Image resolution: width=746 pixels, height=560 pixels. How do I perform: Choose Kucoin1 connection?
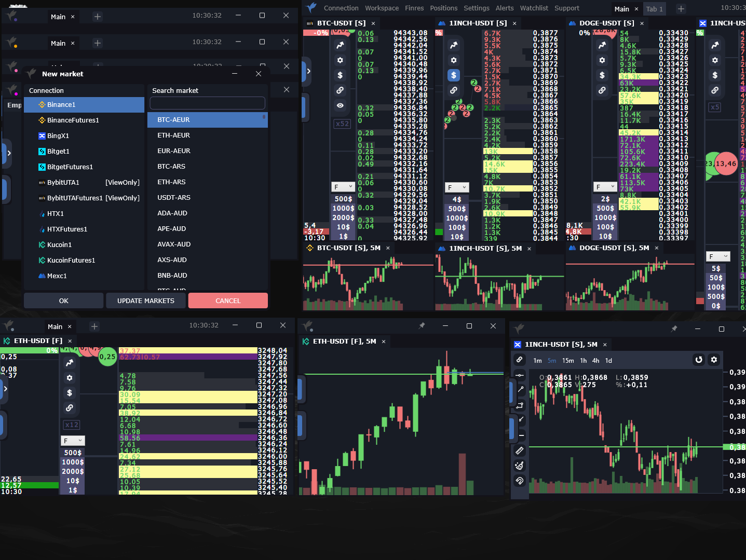pyautogui.click(x=84, y=244)
